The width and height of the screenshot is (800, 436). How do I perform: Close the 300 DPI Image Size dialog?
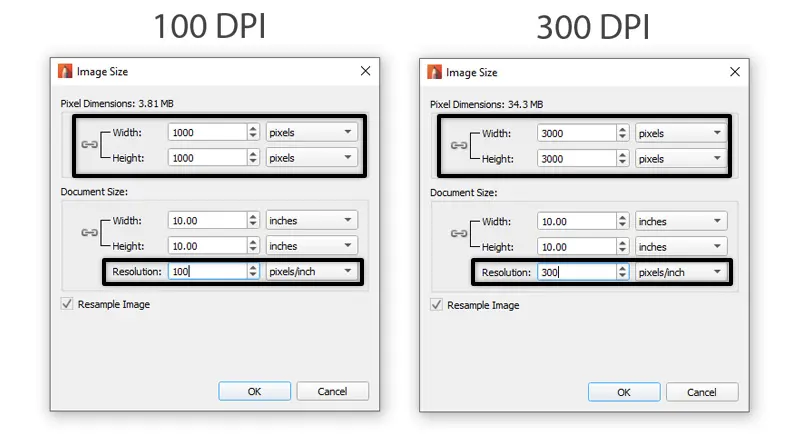click(x=735, y=72)
